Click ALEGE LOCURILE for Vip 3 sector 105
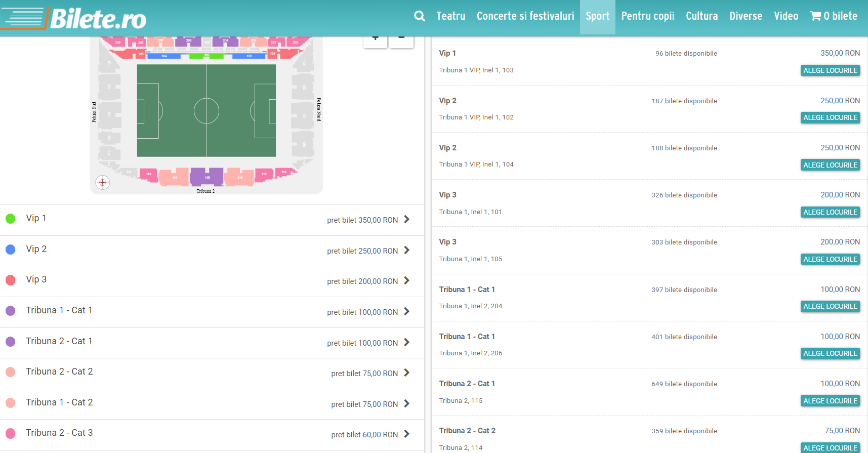Viewport: 868px width, 453px height. [x=830, y=259]
